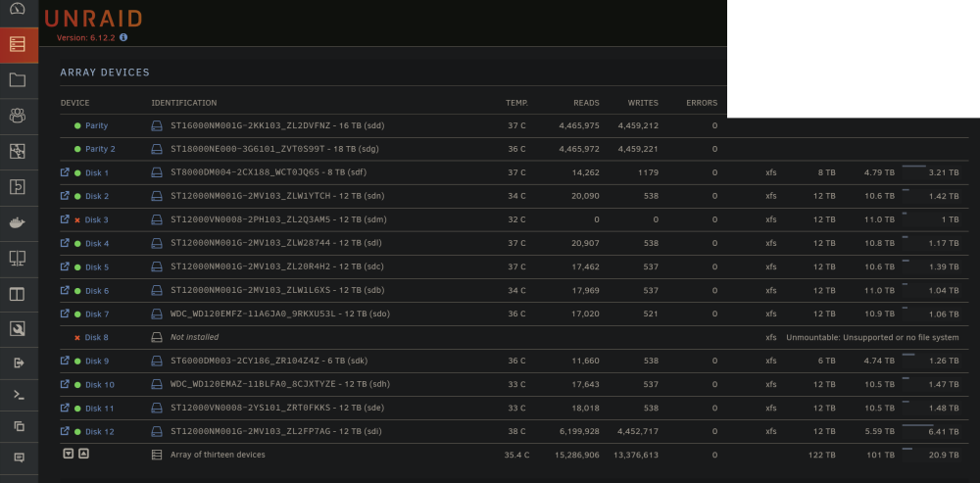Click the WRITES column header
The width and height of the screenshot is (980, 483).
[643, 103]
